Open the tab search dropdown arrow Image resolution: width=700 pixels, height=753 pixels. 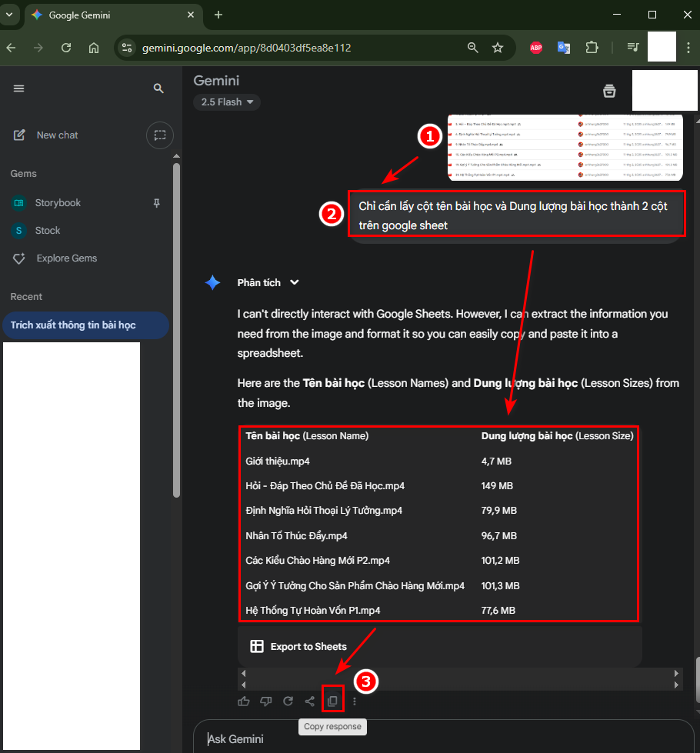click(9, 15)
